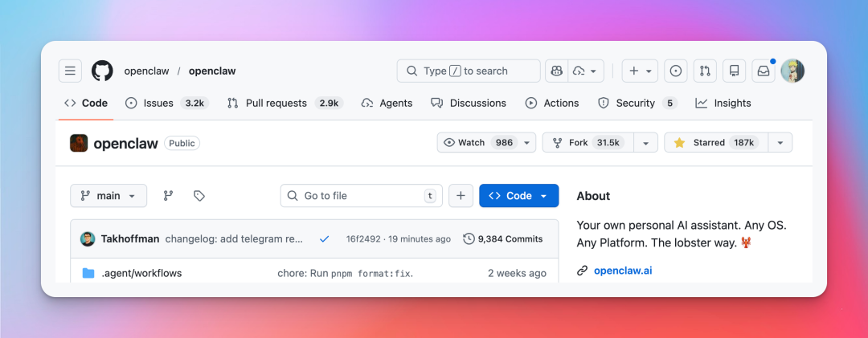The width and height of the screenshot is (868, 338).
Task: Expand the Fork options dropdown arrow
Action: point(645,143)
